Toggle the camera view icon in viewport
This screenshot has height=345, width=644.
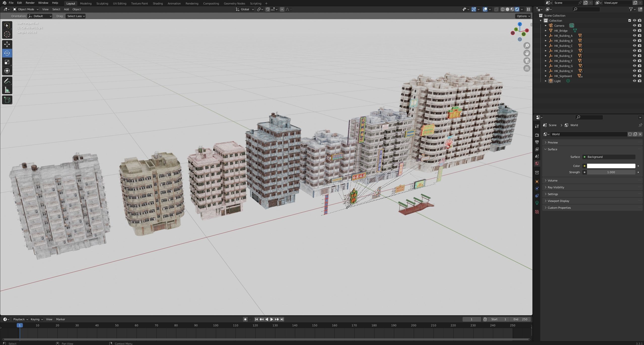tap(527, 61)
